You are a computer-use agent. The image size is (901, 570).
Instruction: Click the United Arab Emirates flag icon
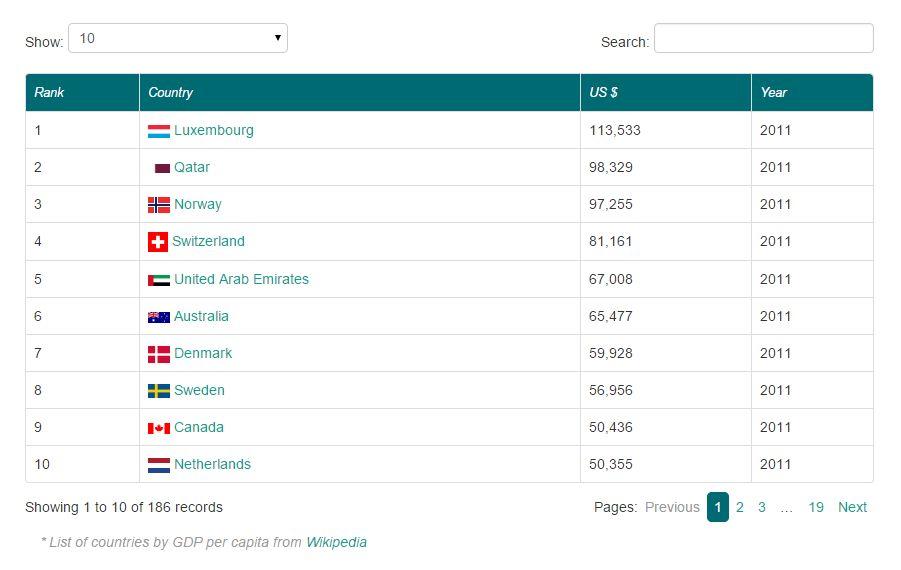[x=159, y=280]
